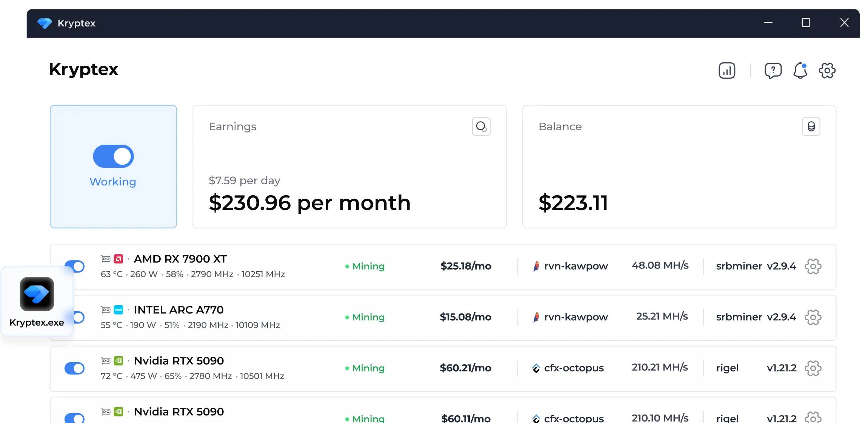Click the Balance card wallet icon
This screenshot has height=423, width=868.
click(x=811, y=127)
